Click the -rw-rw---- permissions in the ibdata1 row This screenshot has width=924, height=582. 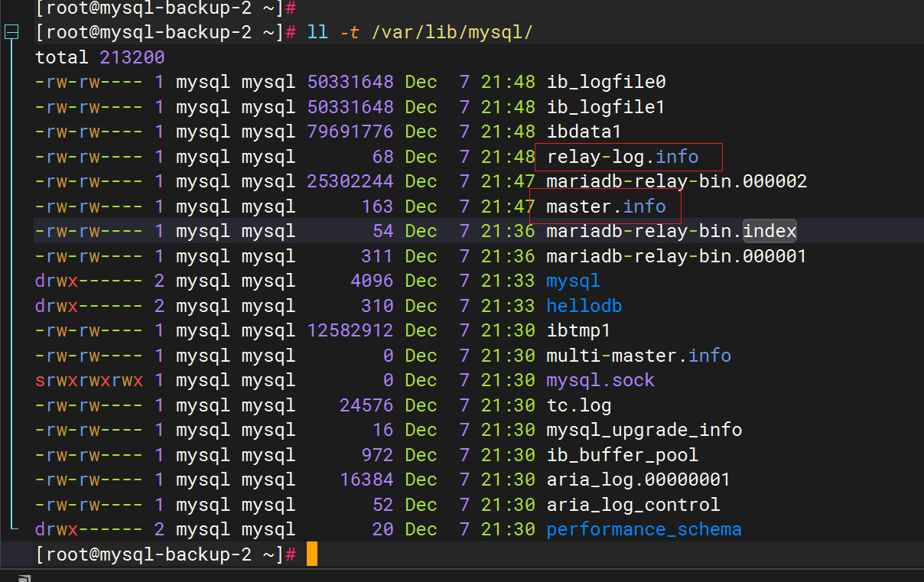click(89, 132)
